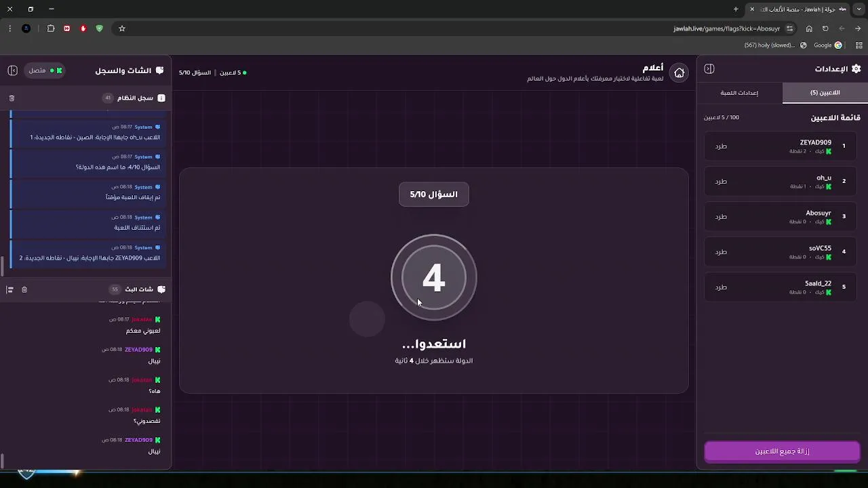Screen dimensions: 868x488
Task: Kick player ZEYAD909 with طرد
Action: point(721,146)
